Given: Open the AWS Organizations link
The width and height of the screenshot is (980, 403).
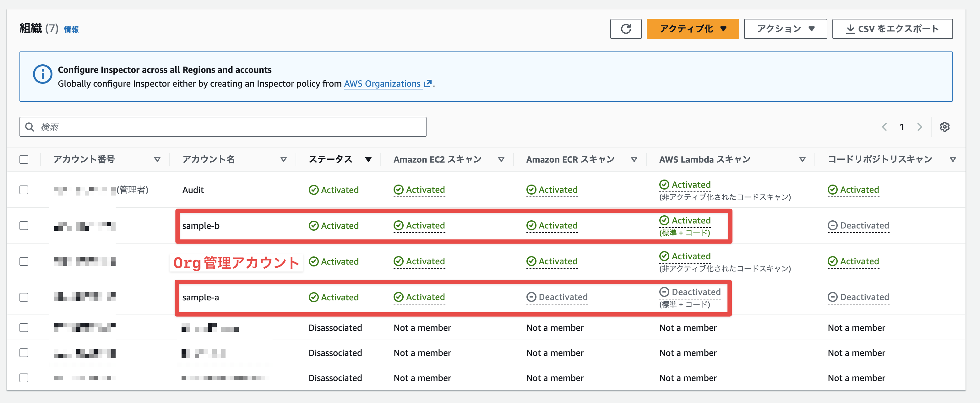Looking at the screenshot, I should [382, 83].
